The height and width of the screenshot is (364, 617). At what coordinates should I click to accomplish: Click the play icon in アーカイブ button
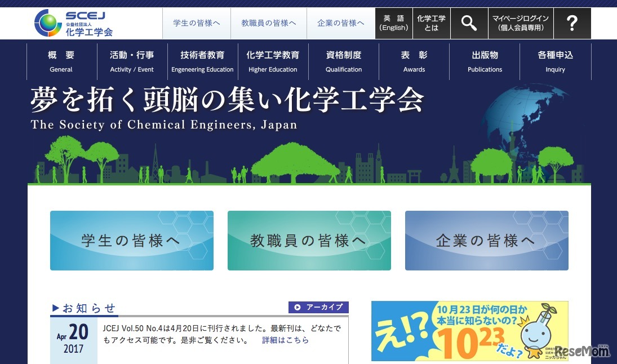click(x=298, y=307)
